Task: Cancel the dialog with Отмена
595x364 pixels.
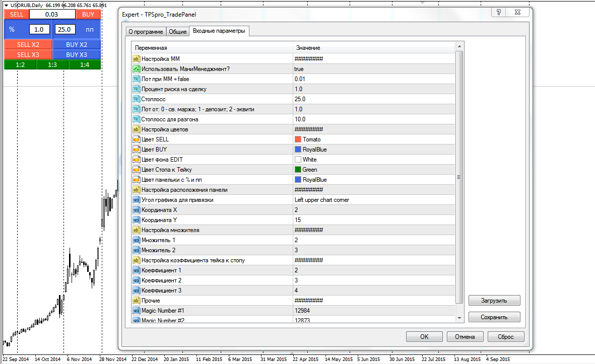Action: coord(465,337)
